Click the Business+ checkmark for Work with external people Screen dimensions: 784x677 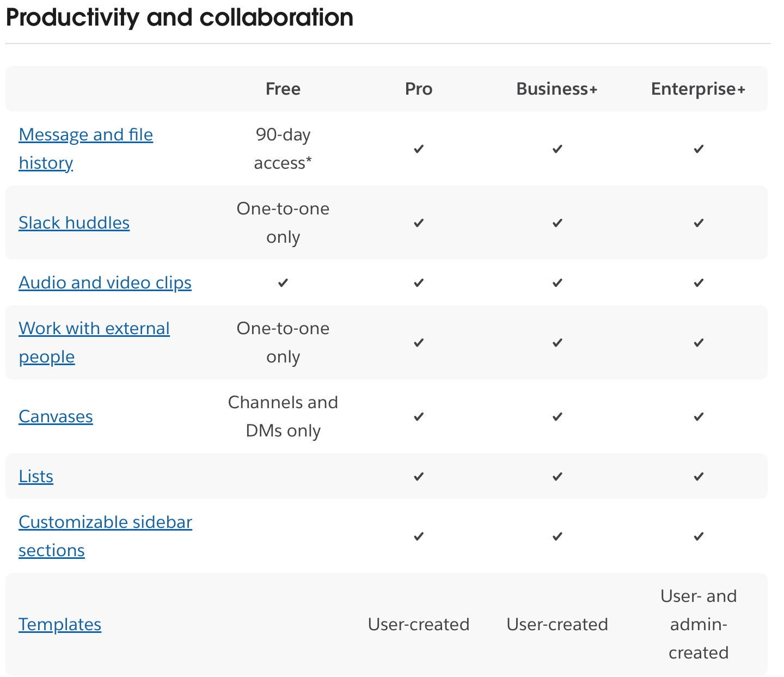[557, 342]
